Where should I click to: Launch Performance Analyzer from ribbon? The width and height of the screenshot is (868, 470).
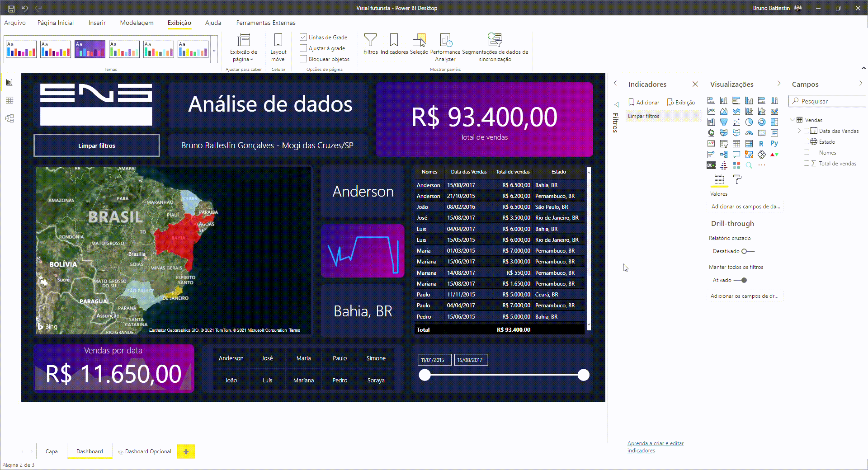tap(445, 47)
